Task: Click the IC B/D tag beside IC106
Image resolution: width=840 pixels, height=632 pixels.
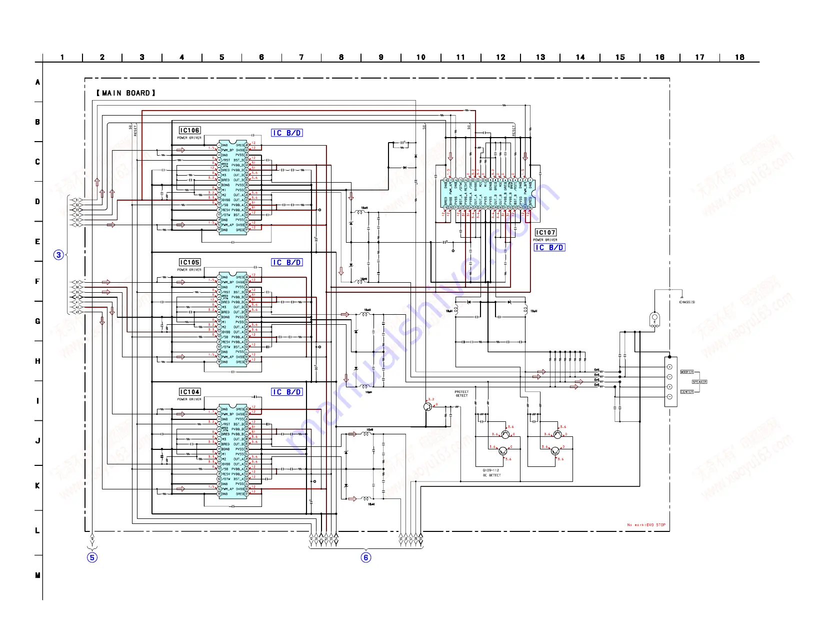Action: 287,133
